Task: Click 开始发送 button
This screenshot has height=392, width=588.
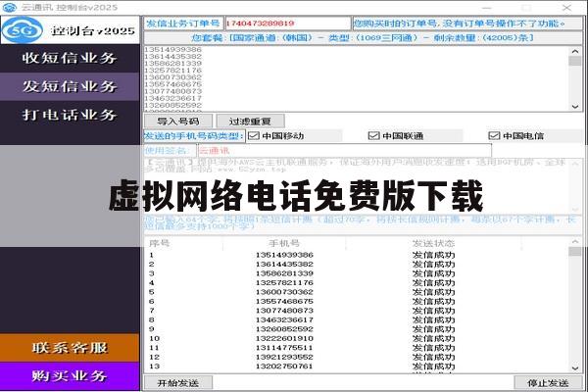Action: tap(178, 383)
